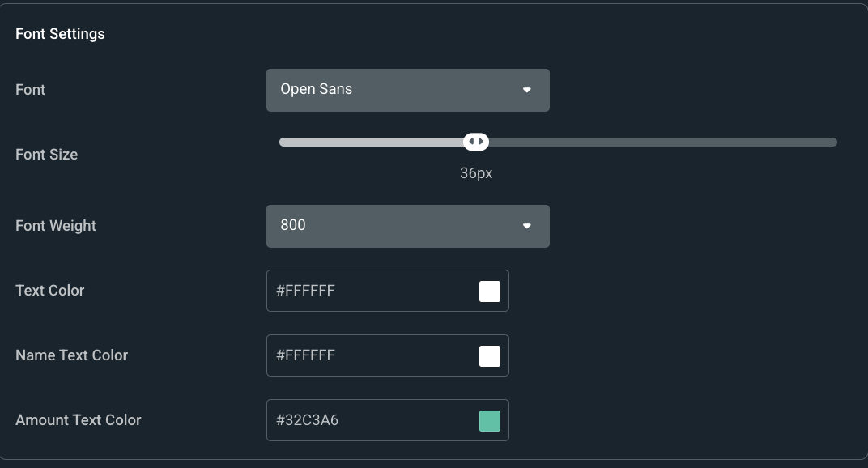Click the white Text Color swatch

489,291
